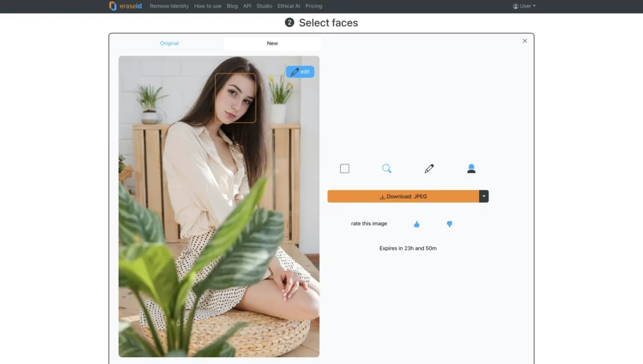Click Download: JPEG button
Image resolution: width=643 pixels, height=364 pixels.
click(403, 196)
